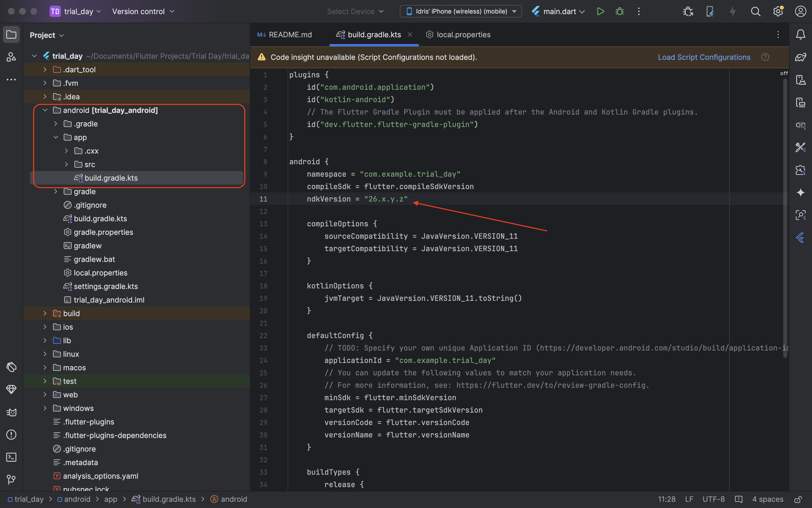The height and width of the screenshot is (508, 812).
Task: Open the Search Everywhere magnifier
Action: click(755, 11)
